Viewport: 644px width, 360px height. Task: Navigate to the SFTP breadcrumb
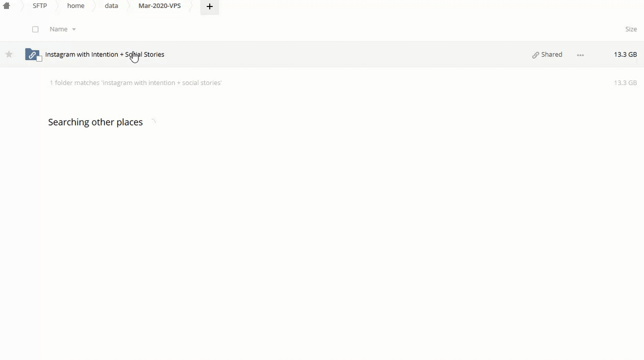coord(39,6)
